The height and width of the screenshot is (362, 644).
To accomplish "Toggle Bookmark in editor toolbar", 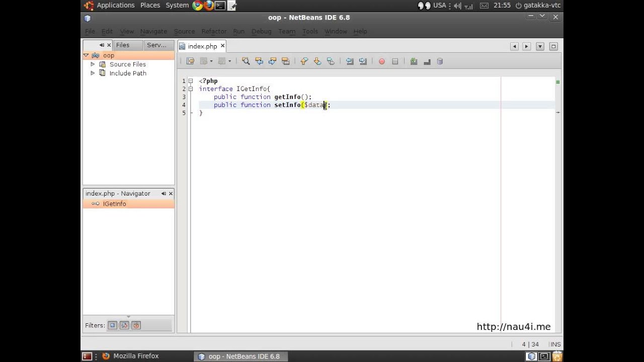I will (330, 61).
